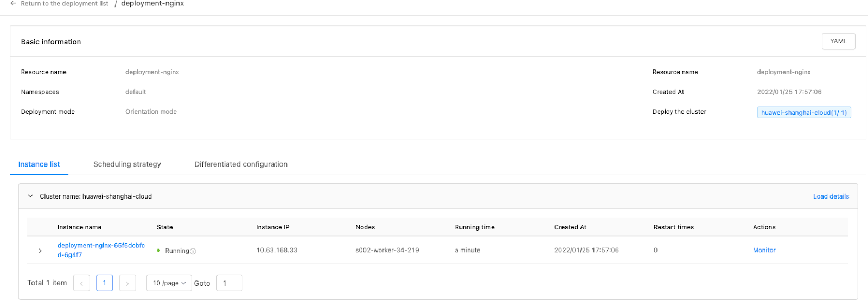Click the deployment-nginx breadcrumb title

[152, 4]
